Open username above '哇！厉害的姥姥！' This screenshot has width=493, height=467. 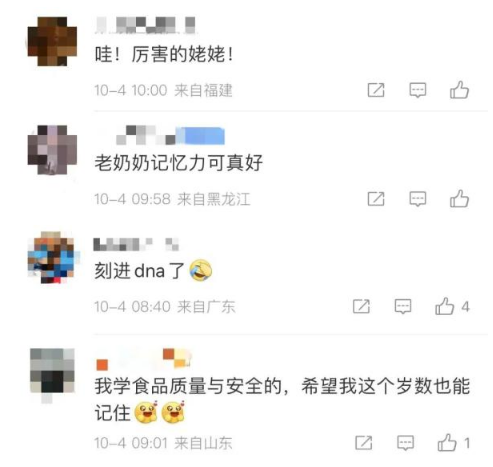[x=146, y=25]
